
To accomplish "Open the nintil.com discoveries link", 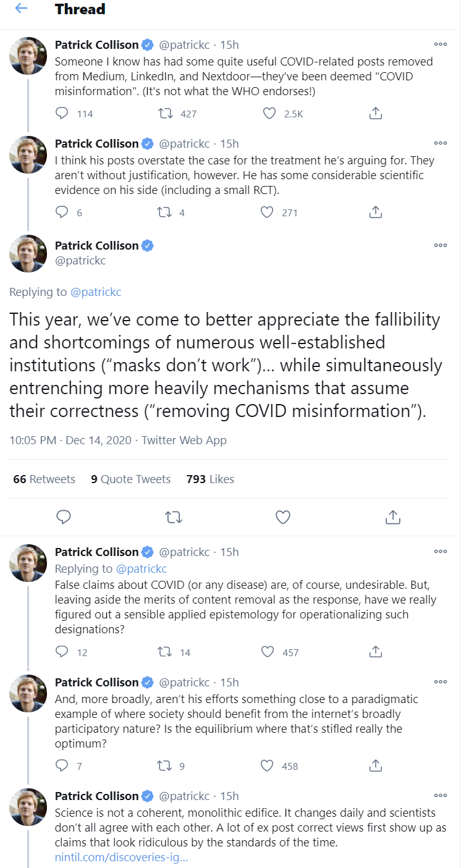I will (x=121, y=857).
